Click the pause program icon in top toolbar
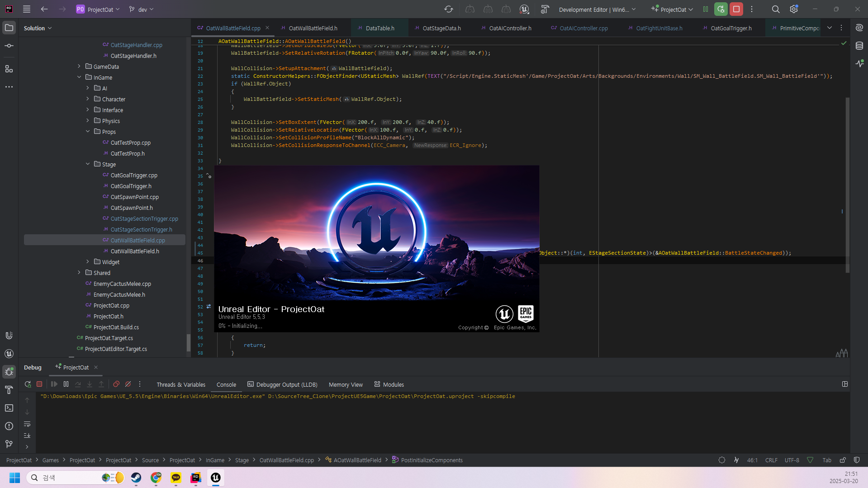Viewport: 868px width, 488px height. click(x=706, y=9)
